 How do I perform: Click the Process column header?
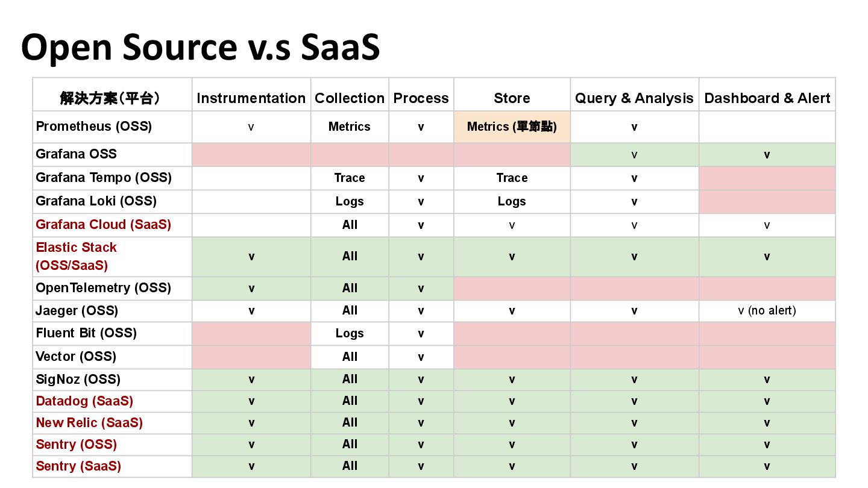(421, 98)
